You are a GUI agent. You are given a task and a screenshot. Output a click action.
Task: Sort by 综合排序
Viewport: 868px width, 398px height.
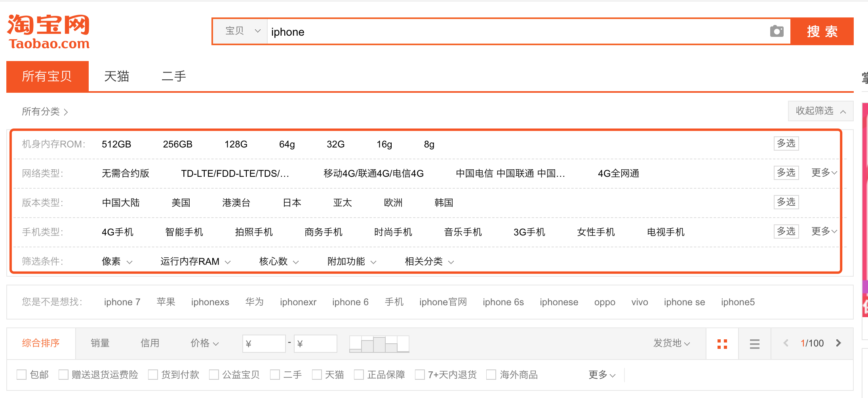coord(41,343)
